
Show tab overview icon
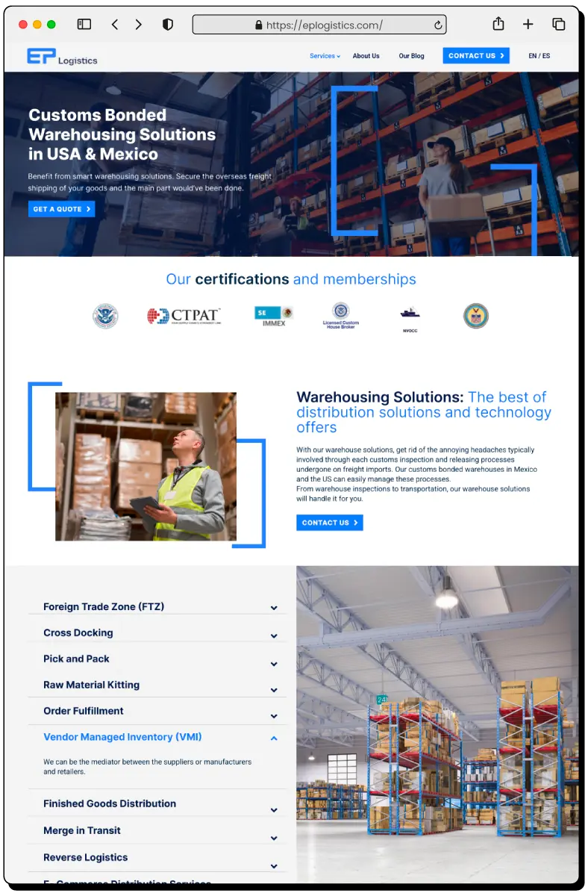[x=558, y=25]
